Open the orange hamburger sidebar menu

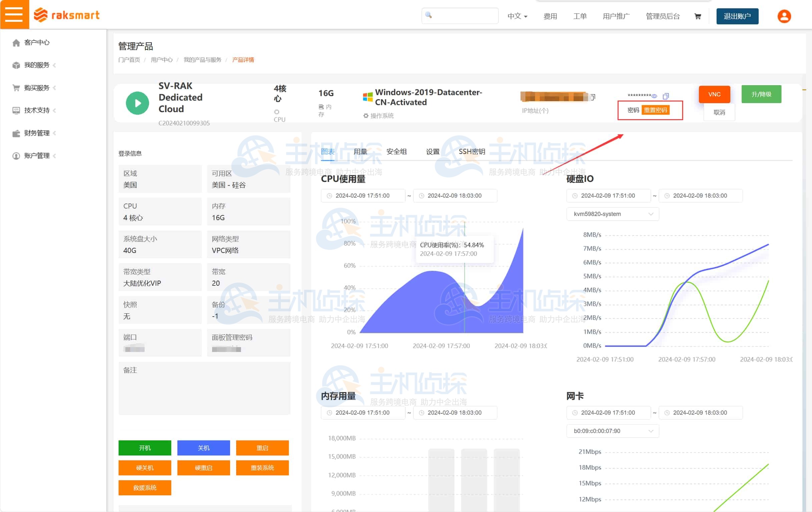click(x=14, y=14)
